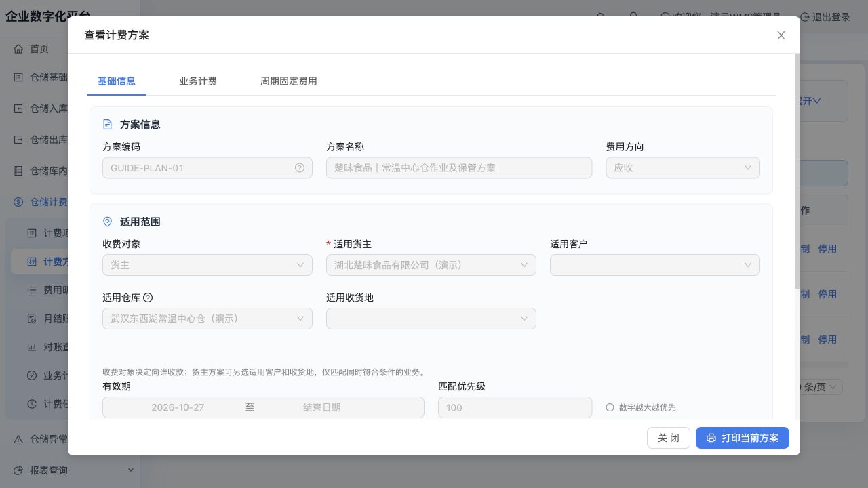Click the help icon beside 适用仓库
This screenshot has width=868, height=488.
pyautogui.click(x=148, y=298)
